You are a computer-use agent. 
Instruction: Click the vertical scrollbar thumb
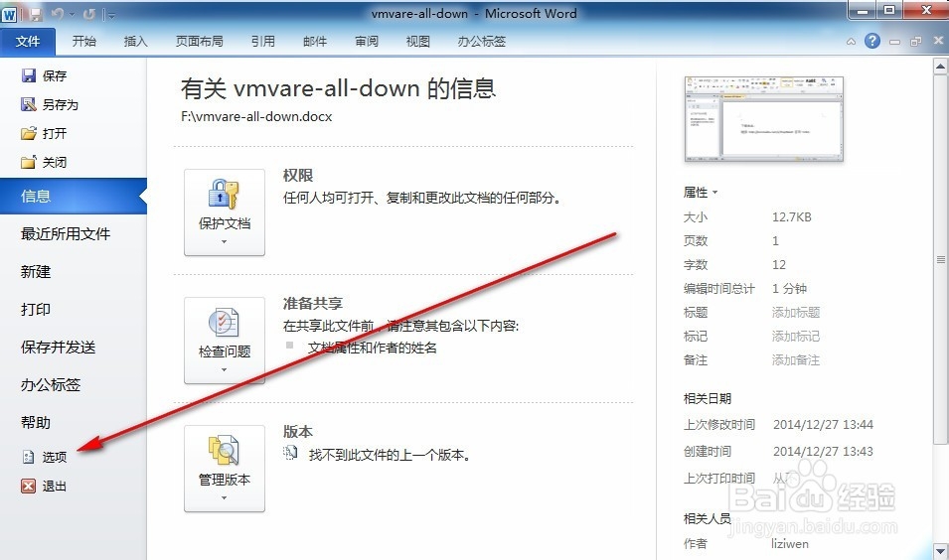coord(940,259)
